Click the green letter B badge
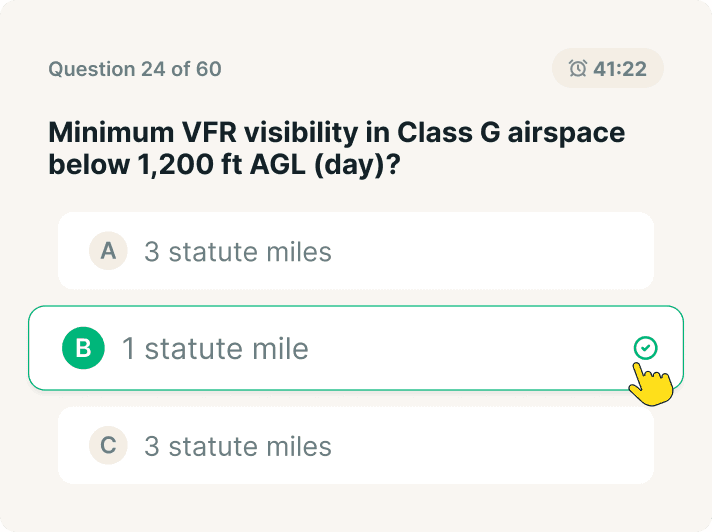This screenshot has width=712, height=532. (x=83, y=348)
